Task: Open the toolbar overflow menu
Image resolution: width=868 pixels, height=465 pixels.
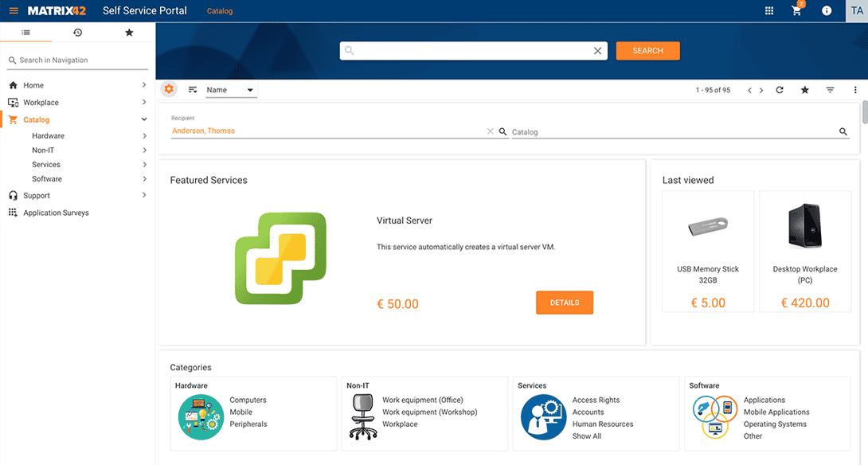Action: [855, 90]
